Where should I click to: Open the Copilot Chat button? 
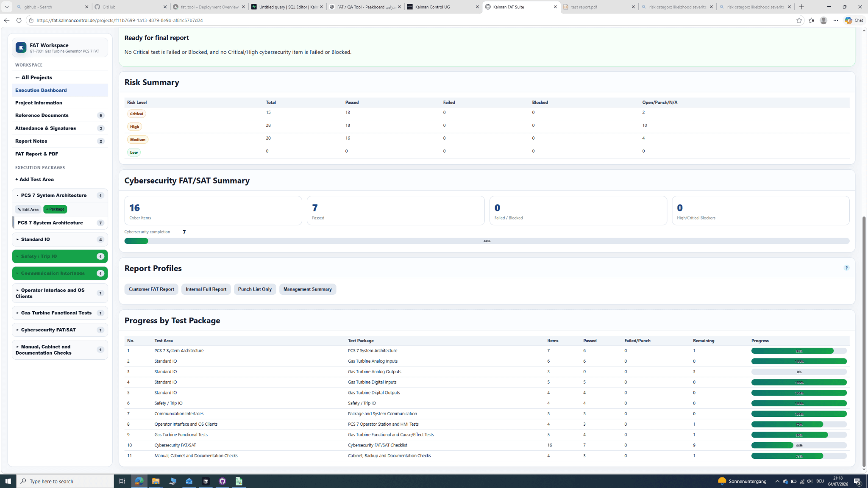click(x=854, y=20)
